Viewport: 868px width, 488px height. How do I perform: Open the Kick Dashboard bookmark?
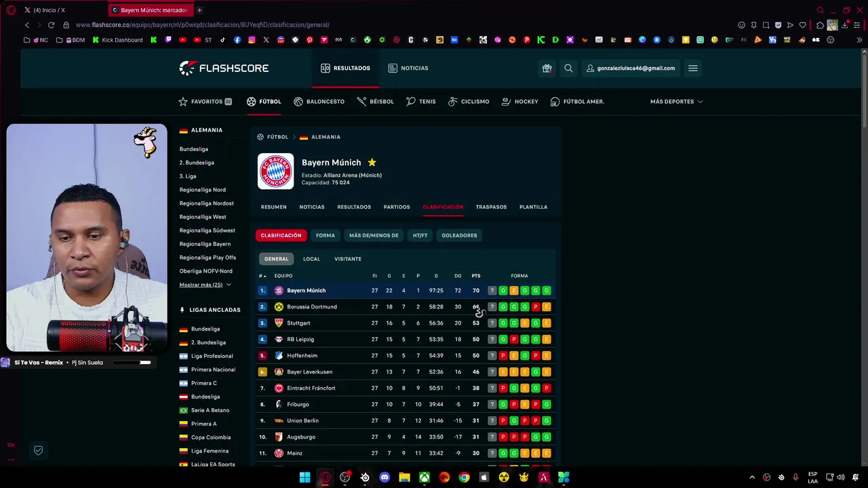[x=117, y=40]
